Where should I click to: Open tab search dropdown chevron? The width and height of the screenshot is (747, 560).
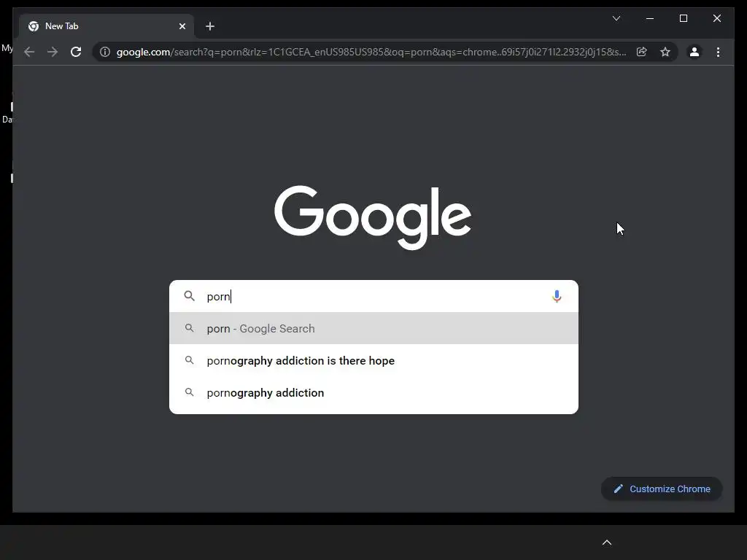pyautogui.click(x=616, y=18)
